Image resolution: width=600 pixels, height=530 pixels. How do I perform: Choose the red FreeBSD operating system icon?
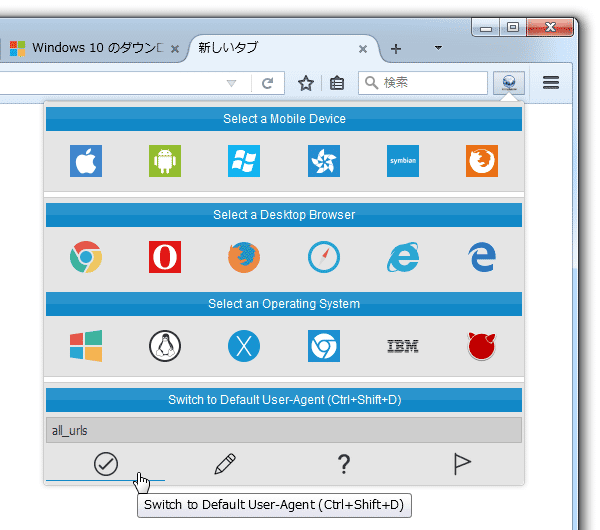click(482, 346)
